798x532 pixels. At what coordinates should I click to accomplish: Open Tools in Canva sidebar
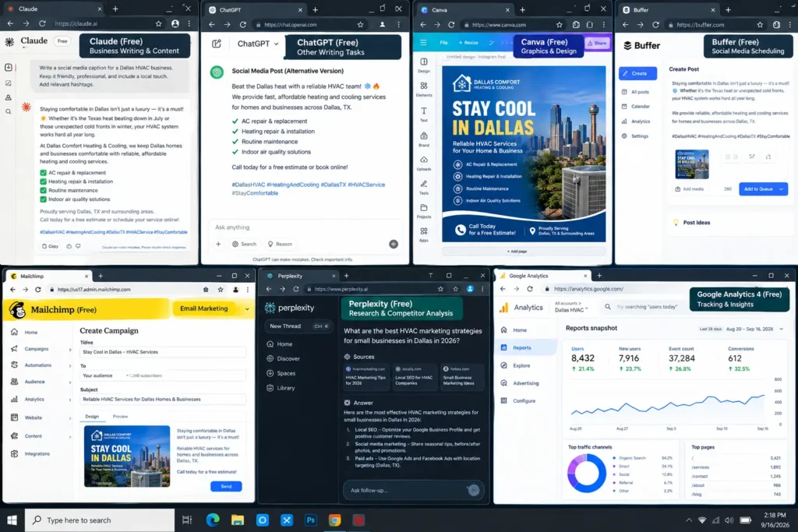click(x=424, y=187)
